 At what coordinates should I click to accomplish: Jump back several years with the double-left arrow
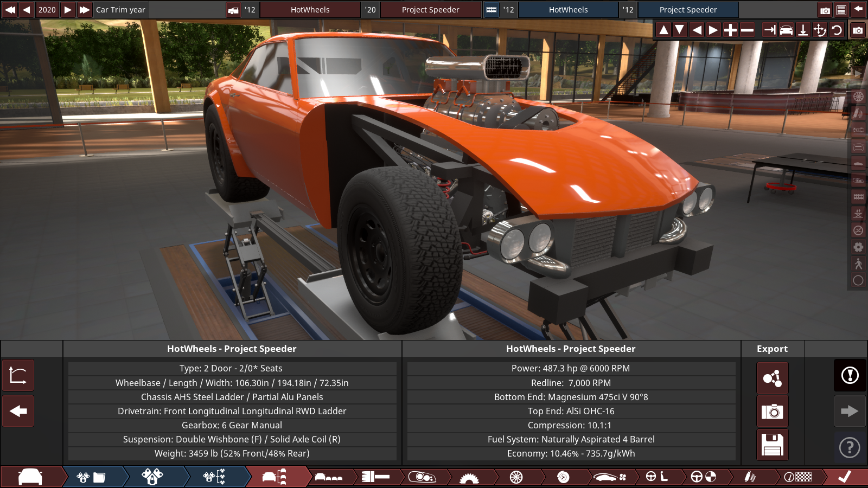pyautogui.click(x=10, y=10)
